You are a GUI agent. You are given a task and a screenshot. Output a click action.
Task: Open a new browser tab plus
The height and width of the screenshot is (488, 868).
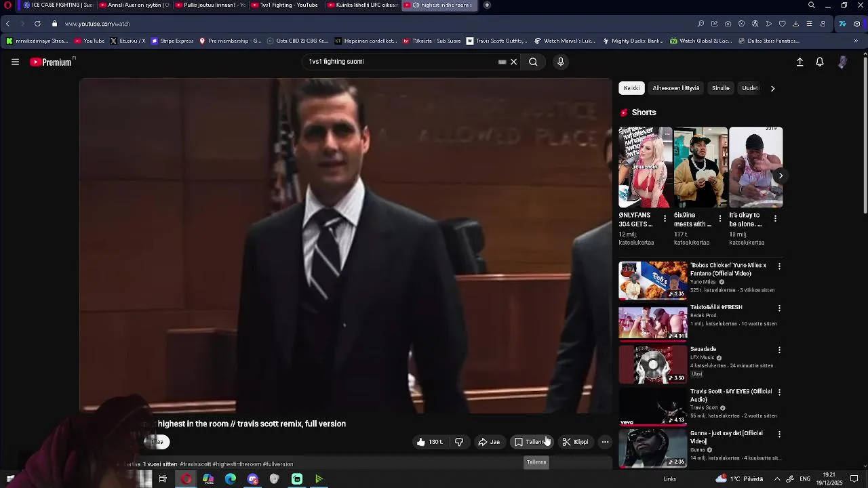point(487,5)
